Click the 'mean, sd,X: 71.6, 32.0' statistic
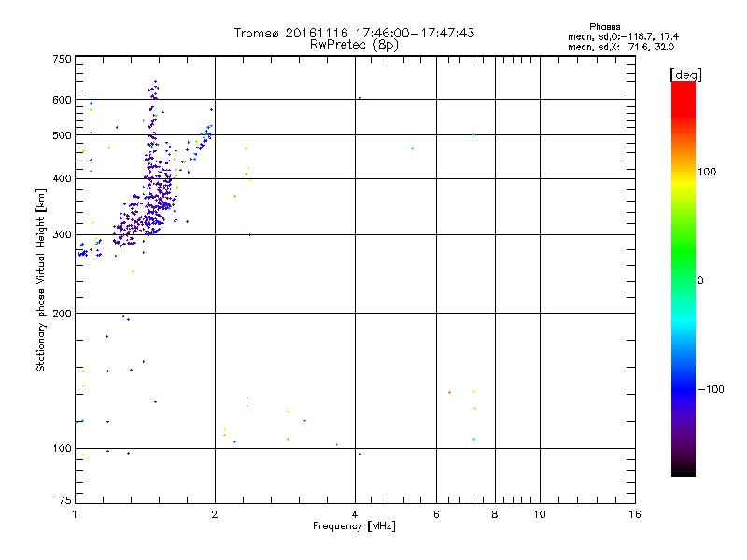The height and width of the screenshot is (560, 747). coord(621,47)
